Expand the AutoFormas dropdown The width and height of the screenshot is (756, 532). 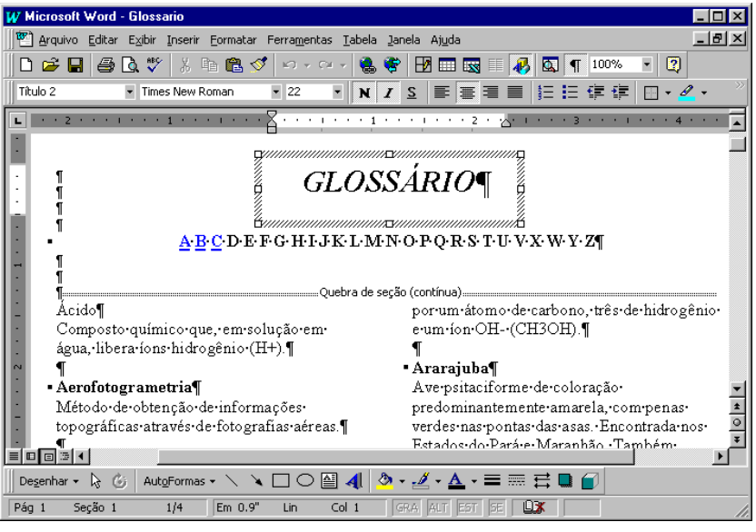(x=179, y=481)
